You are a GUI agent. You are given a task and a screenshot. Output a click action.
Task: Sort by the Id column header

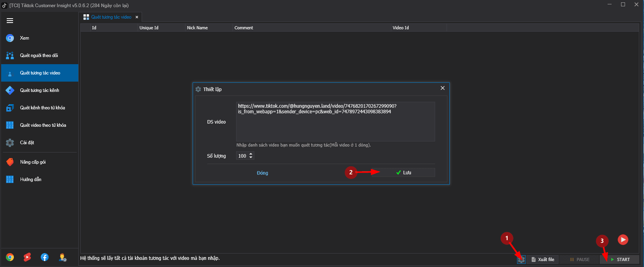[114, 28]
